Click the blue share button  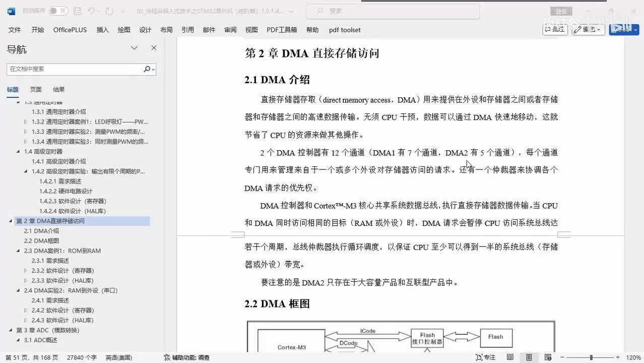pos(624,29)
